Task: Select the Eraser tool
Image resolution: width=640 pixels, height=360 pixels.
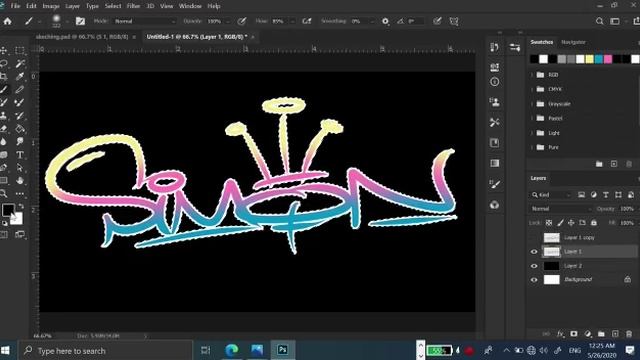Action: [4, 129]
